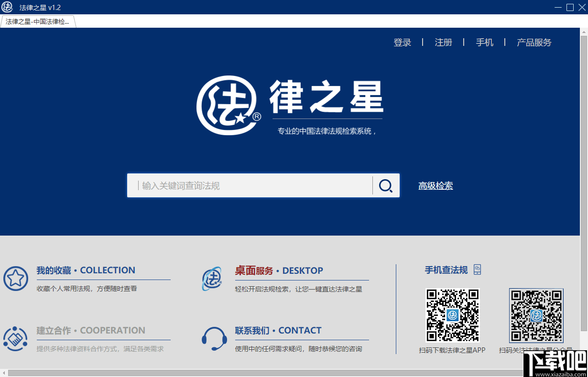Click the scrollbar up arrow
This screenshot has width=588, height=377.
click(584, 32)
